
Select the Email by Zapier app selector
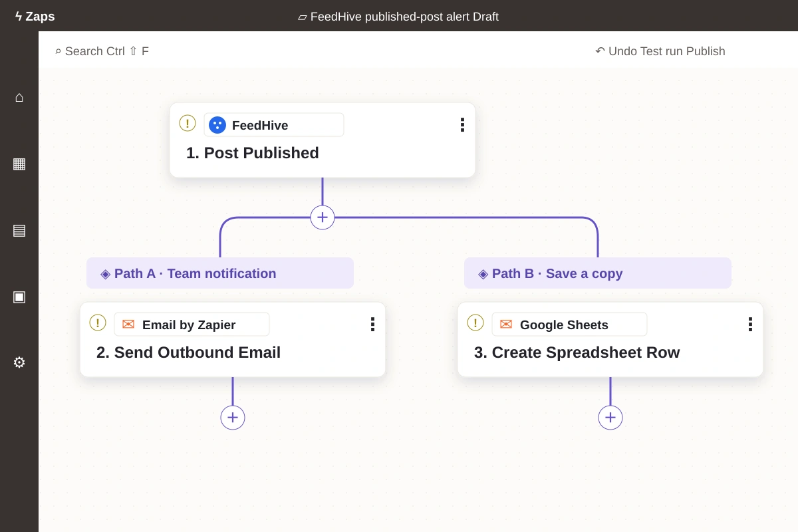coord(192,325)
